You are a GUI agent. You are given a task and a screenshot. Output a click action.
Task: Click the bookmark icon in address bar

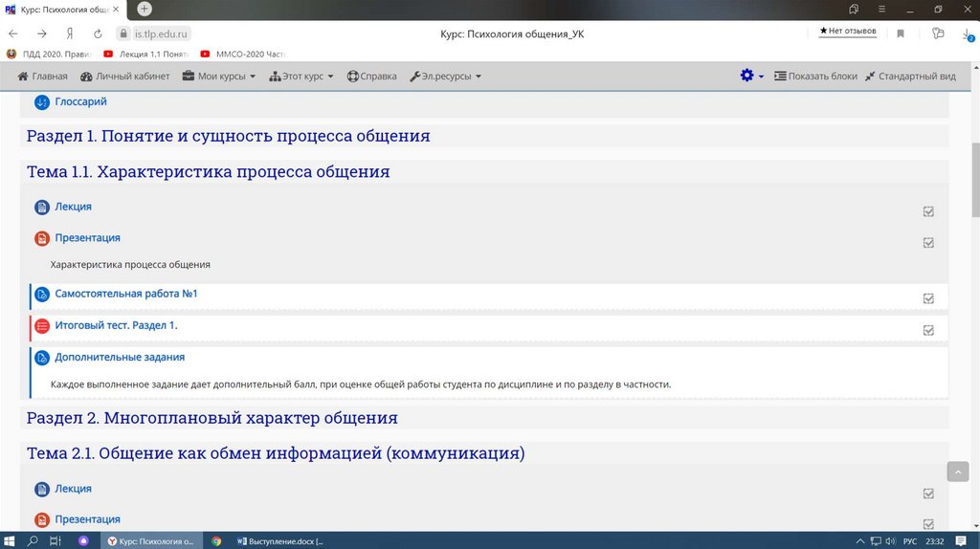[901, 33]
